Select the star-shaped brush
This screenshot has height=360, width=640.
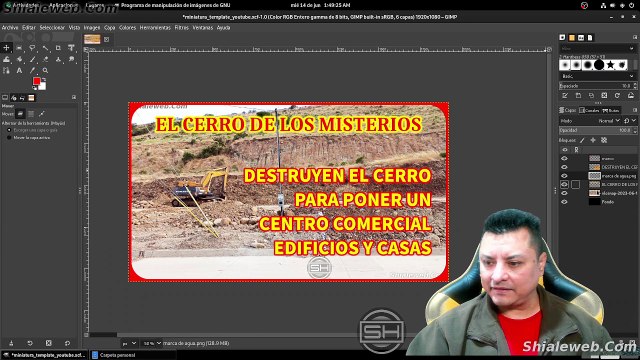(x=610, y=64)
